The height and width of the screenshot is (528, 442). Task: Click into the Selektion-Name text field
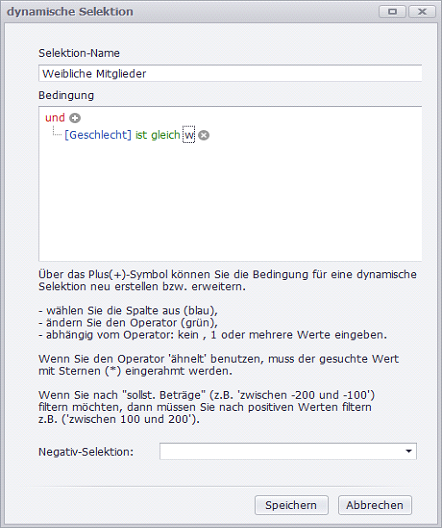(230, 73)
